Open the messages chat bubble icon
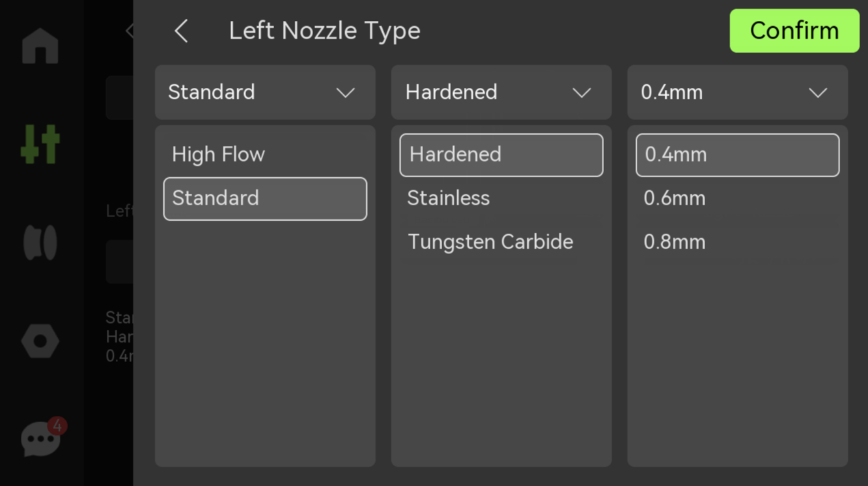This screenshot has height=486, width=868. (41, 439)
